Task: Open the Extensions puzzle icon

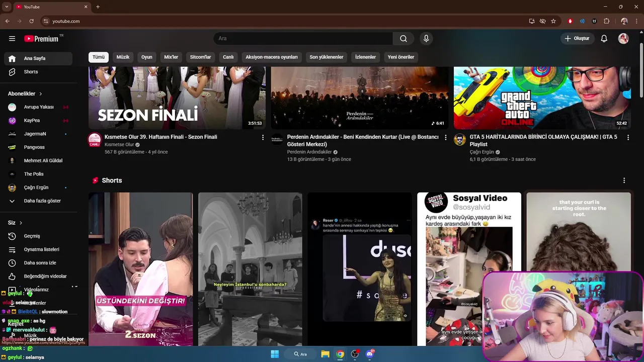Action: (x=607, y=21)
